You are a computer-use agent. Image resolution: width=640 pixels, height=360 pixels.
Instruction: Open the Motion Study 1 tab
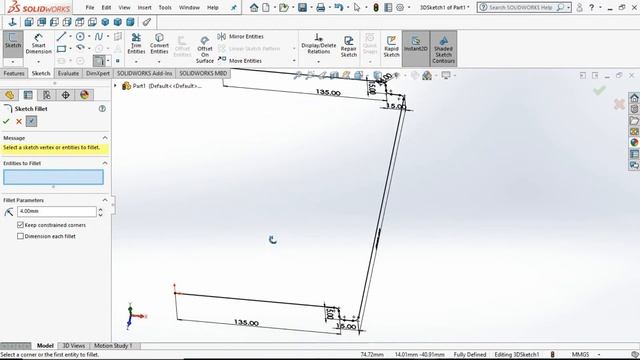click(113, 346)
